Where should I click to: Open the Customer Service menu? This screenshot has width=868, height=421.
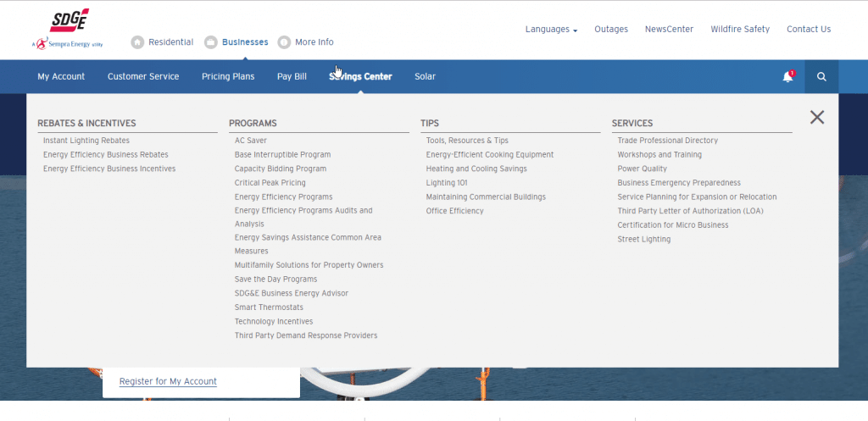pyautogui.click(x=143, y=76)
